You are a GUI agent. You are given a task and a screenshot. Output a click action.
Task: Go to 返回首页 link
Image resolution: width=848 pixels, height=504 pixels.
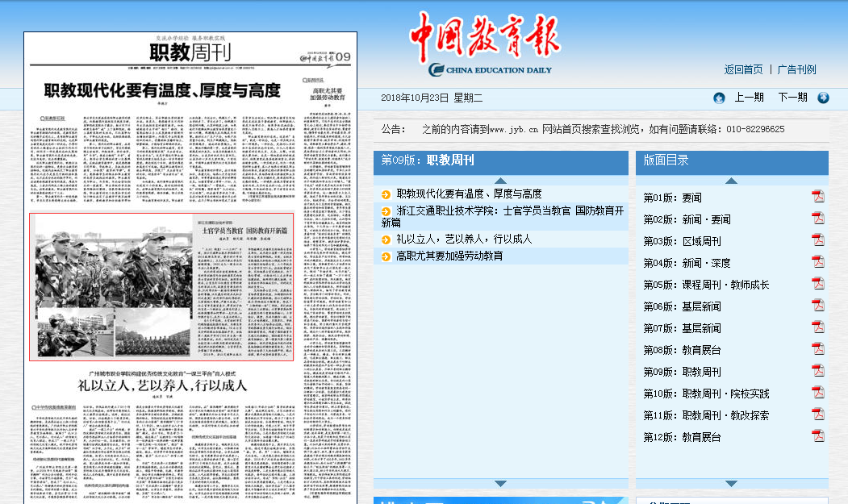coord(743,69)
